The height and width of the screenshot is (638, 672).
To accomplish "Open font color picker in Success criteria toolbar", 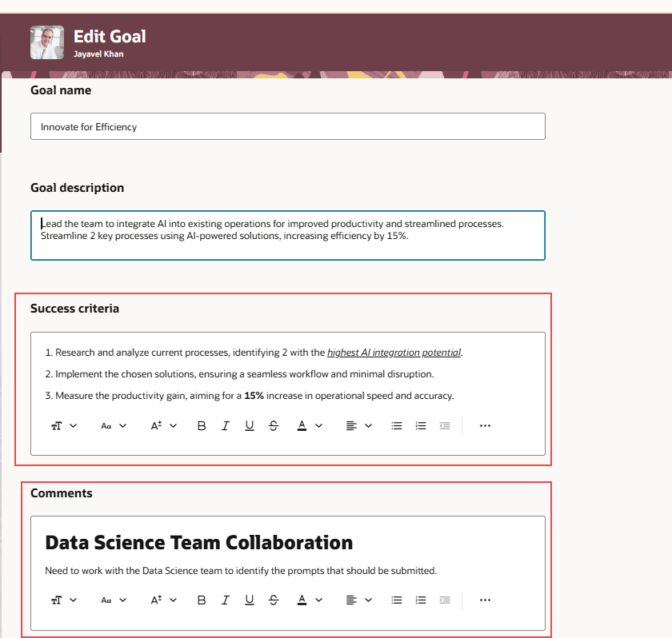I will [310, 425].
